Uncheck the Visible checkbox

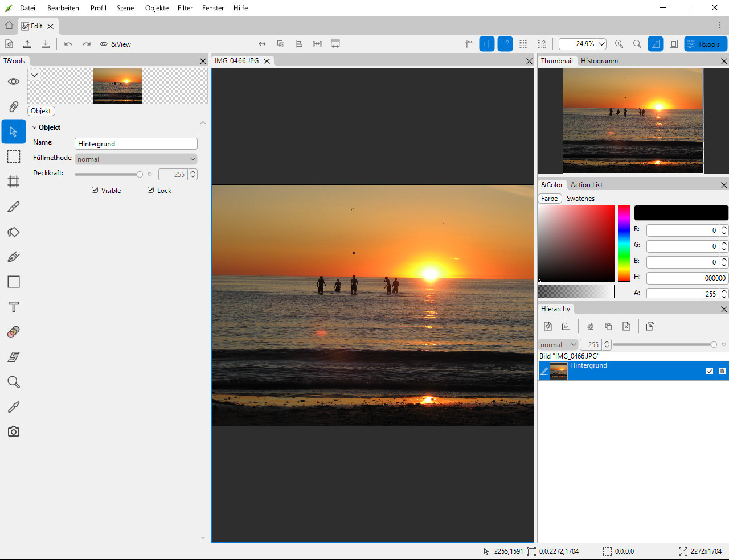click(x=95, y=190)
